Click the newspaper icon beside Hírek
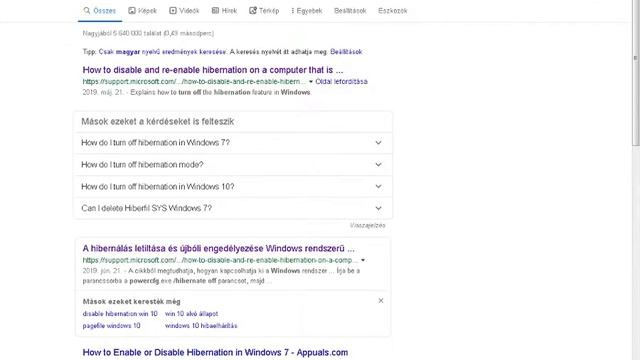Screen dimensions: 640x360 (x=215, y=11)
